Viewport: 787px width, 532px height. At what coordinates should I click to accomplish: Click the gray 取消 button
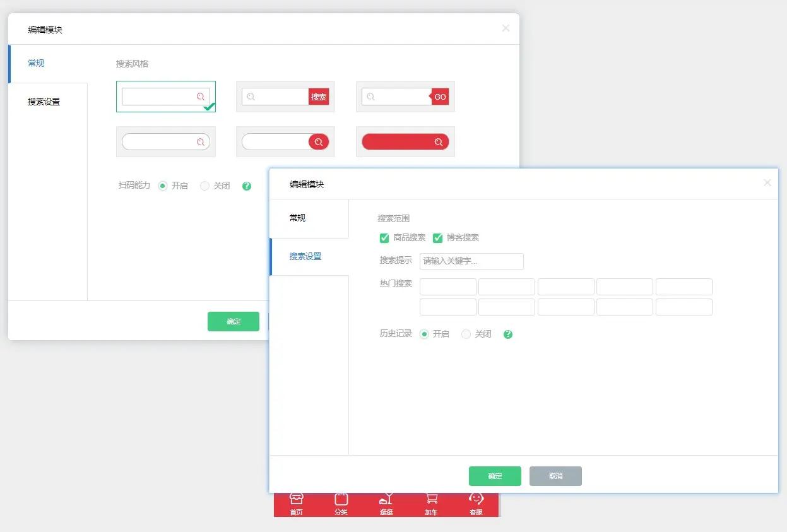click(555, 476)
